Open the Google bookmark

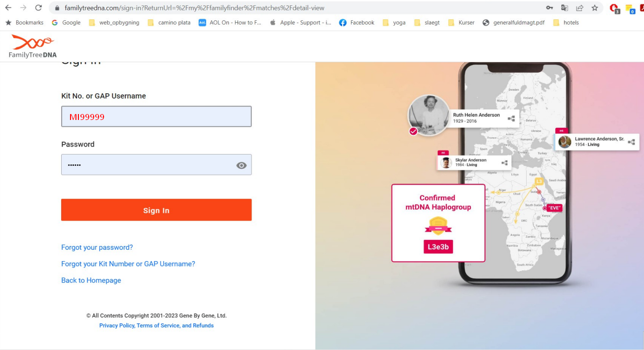coord(66,23)
